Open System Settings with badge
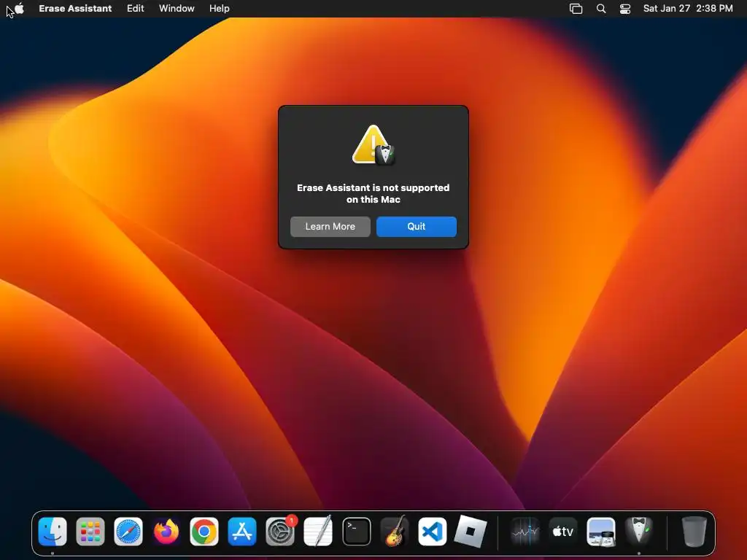Screen dimensions: 747x560 (280, 532)
